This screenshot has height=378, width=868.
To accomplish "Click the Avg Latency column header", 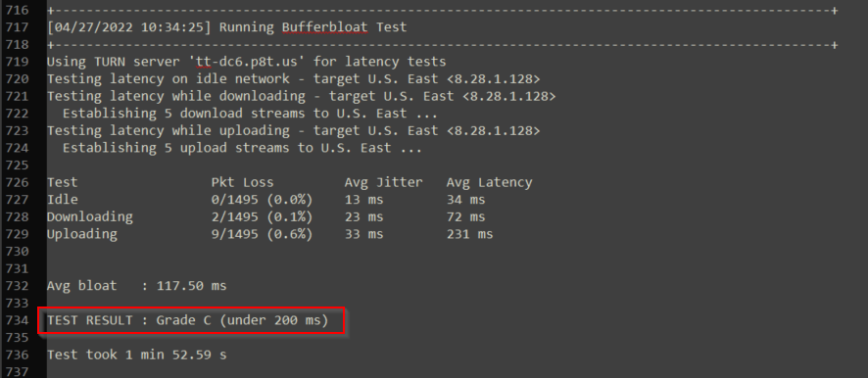I will click(x=489, y=182).
